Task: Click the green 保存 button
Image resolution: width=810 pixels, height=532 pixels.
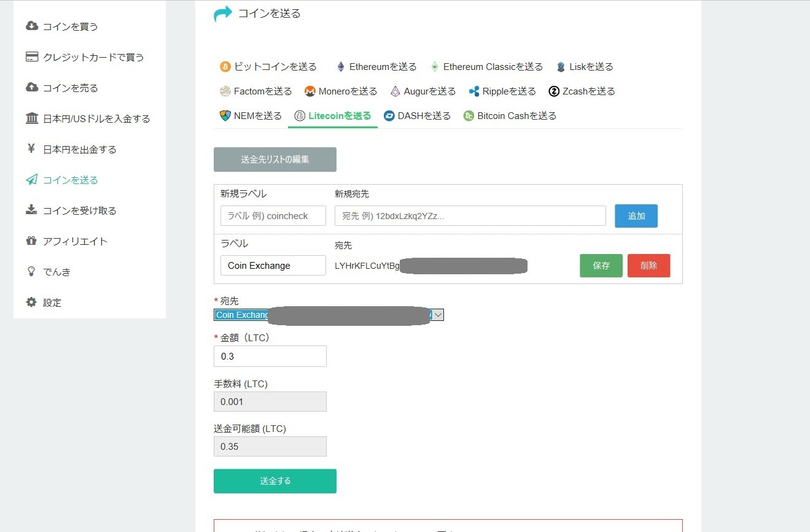Action: [601, 266]
